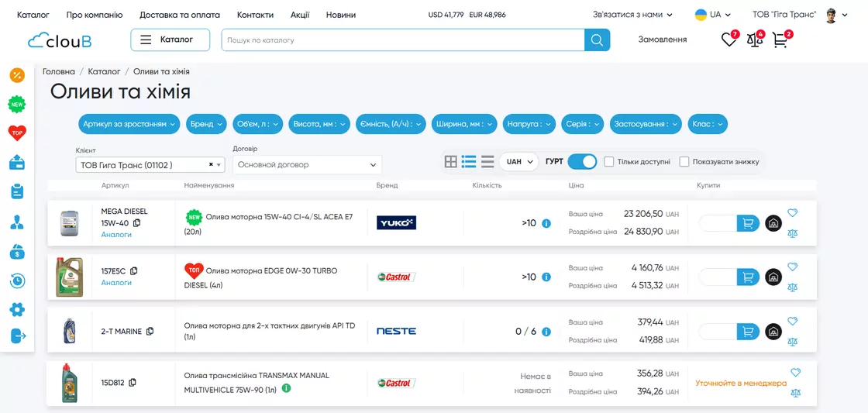Switch to grid tile view
Viewport: 868px width, 413px height.
click(x=451, y=162)
